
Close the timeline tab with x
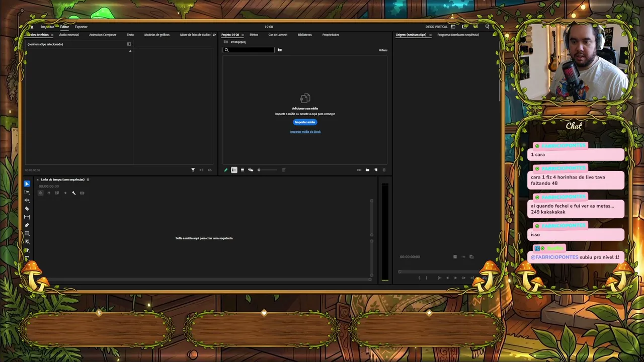tap(38, 179)
